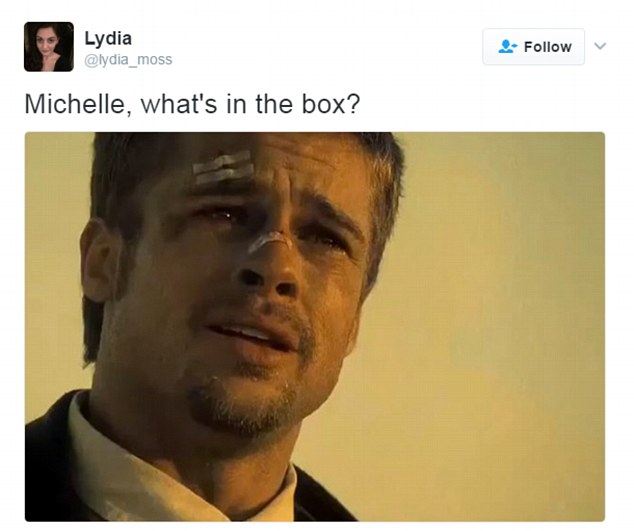This screenshot has height=531, width=634.
Task: Click the man's mouth in the photo
Action: pos(249,334)
